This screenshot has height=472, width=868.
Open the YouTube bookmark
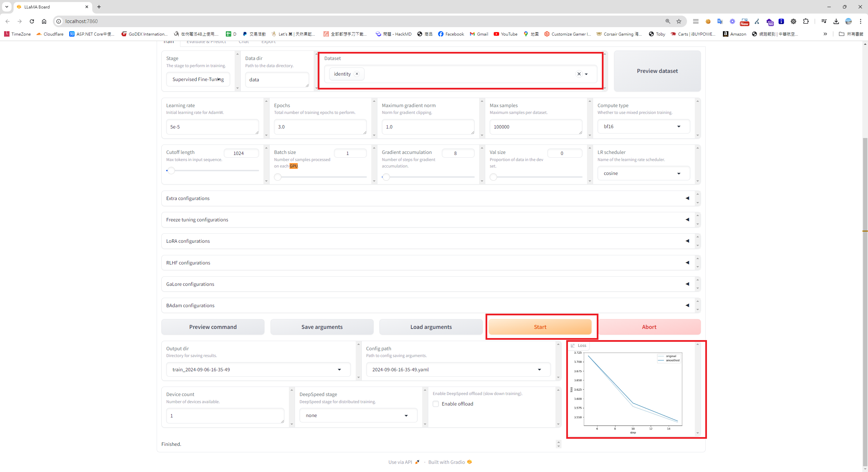point(505,34)
